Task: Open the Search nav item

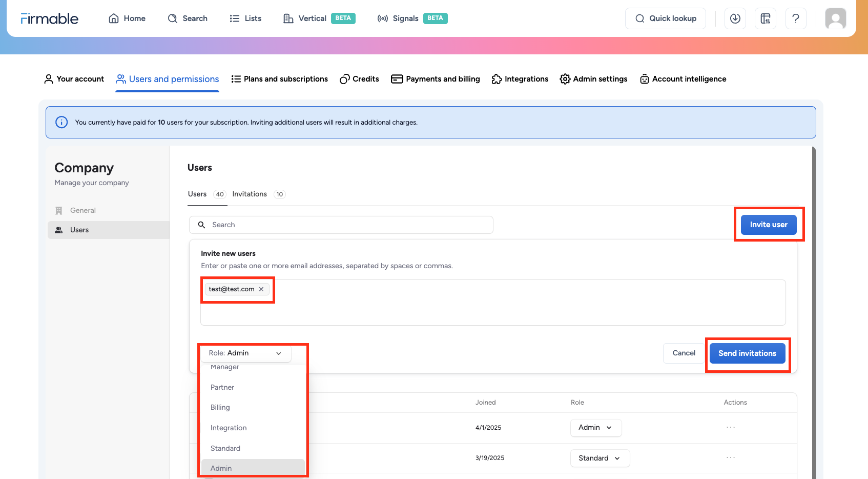Action: (x=188, y=18)
